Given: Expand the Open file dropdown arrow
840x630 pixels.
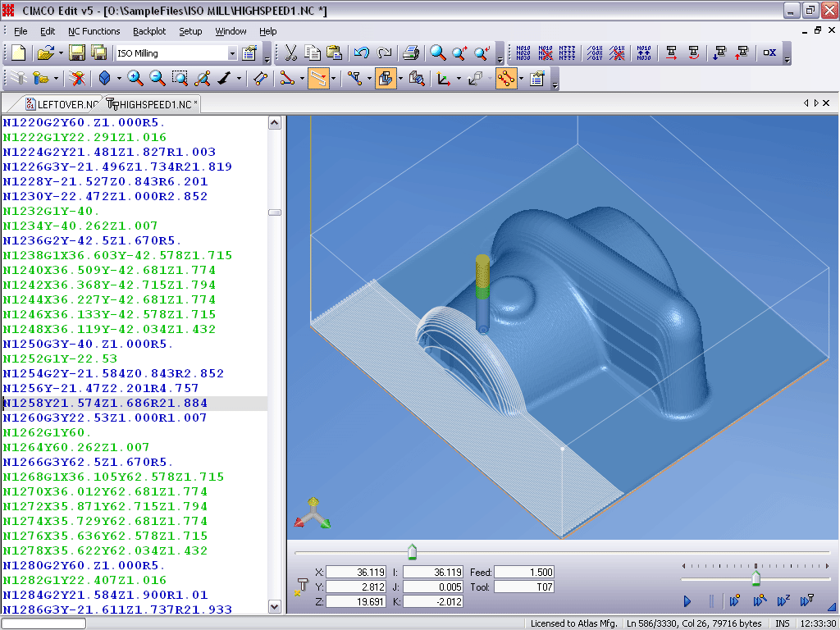Looking at the screenshot, I should pos(59,53).
